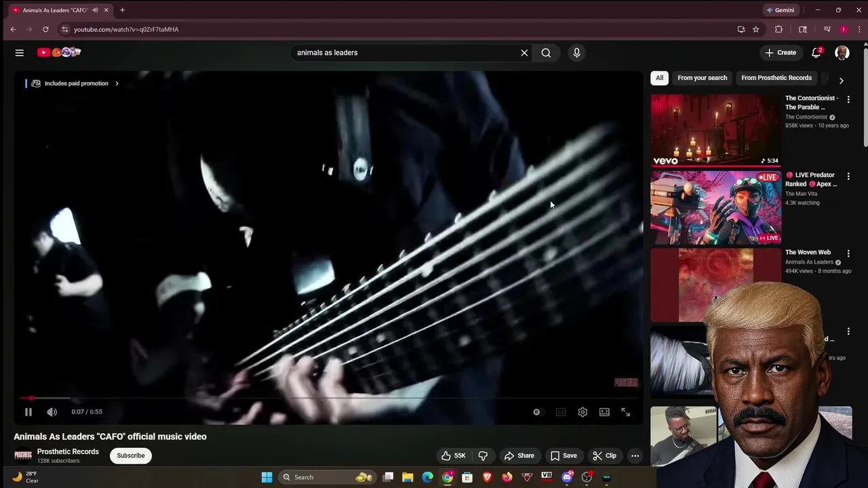
Task: Open the browser Extensions puzzle icon
Action: (778, 30)
